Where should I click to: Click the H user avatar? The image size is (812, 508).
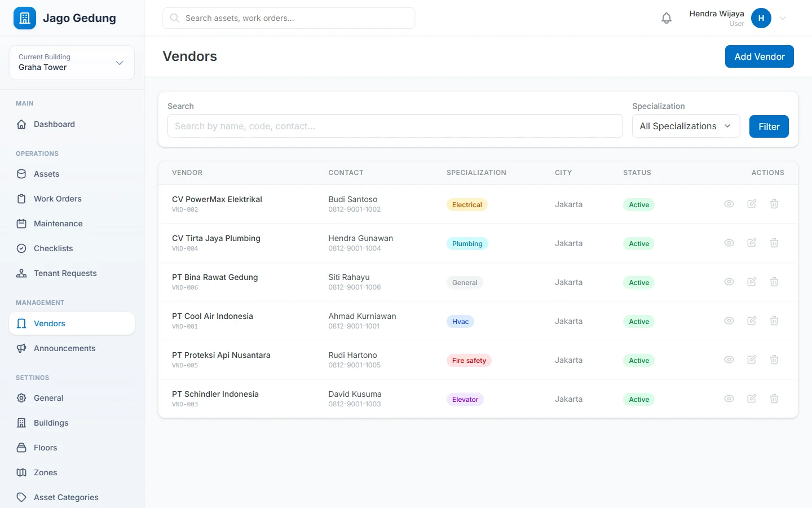(x=761, y=18)
